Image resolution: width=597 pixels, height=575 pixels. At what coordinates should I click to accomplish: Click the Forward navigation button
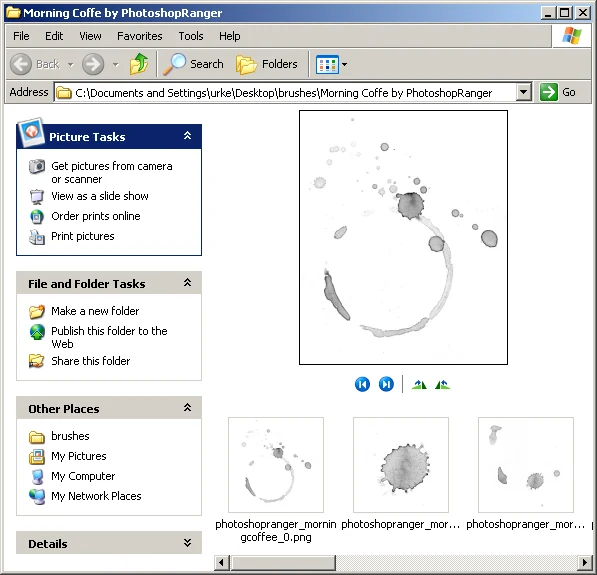(93, 64)
